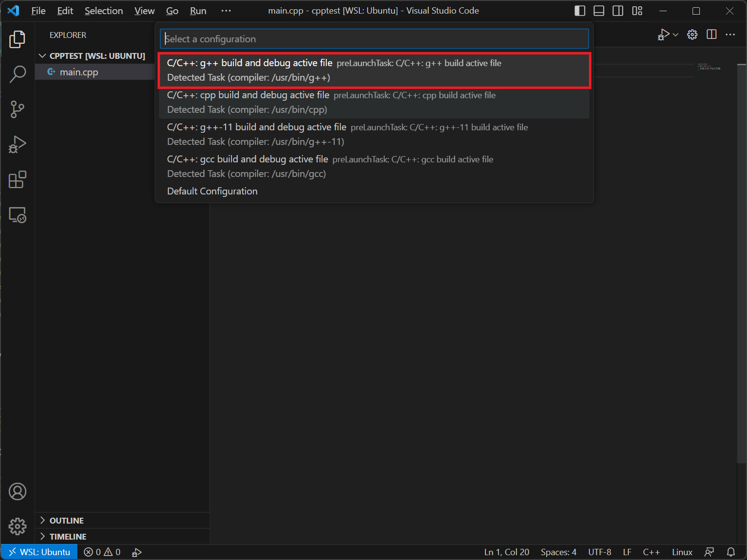This screenshot has height=560, width=747.
Task: Open the Source Control view
Action: pos(18,109)
